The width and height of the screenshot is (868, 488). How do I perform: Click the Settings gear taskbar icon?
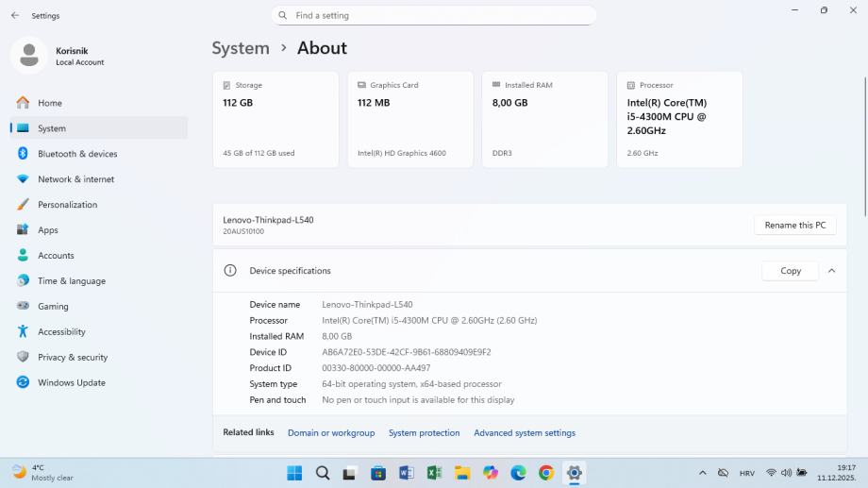(574, 473)
